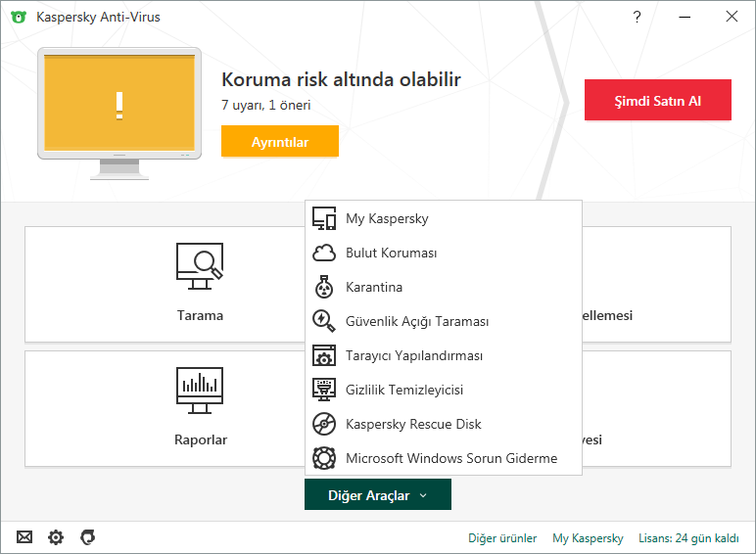
Task: Open Karantina from the menu
Action: click(444, 287)
